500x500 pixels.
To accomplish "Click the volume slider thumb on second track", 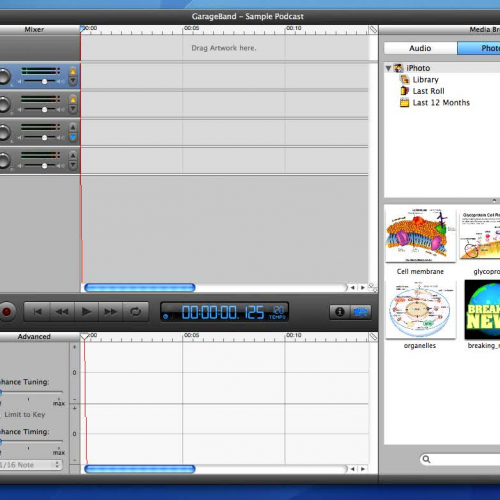I will click(x=44, y=110).
